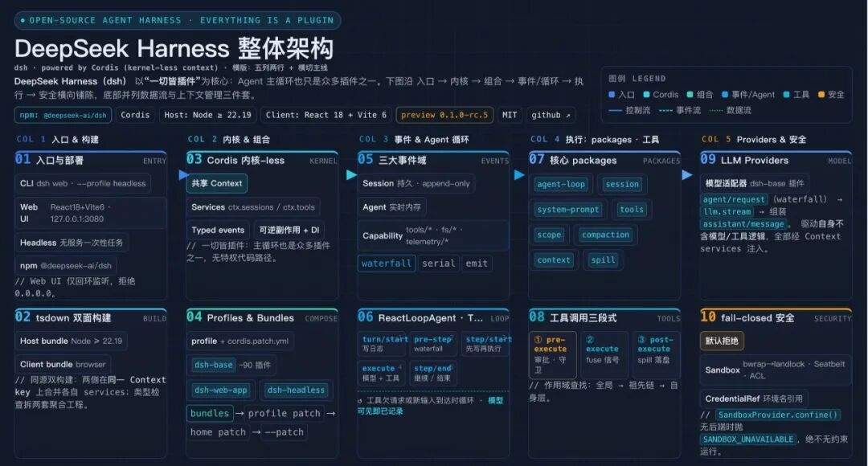
Task: Click the Web UI React18+Vite6 chip
Action: tap(91, 213)
